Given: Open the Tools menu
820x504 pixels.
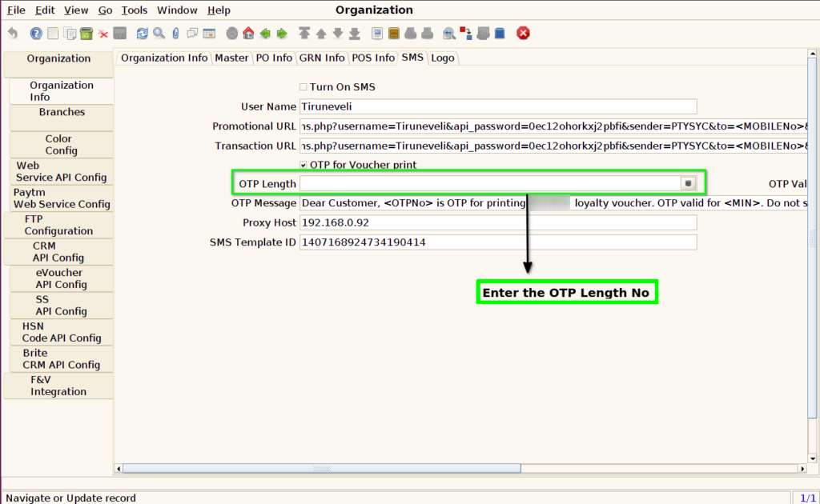Looking at the screenshot, I should (135, 10).
